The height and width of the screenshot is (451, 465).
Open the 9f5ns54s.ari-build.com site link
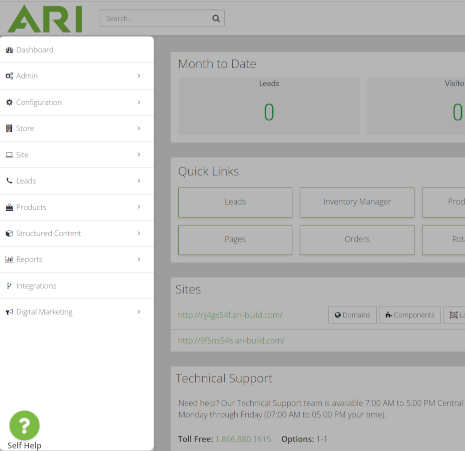(x=231, y=341)
